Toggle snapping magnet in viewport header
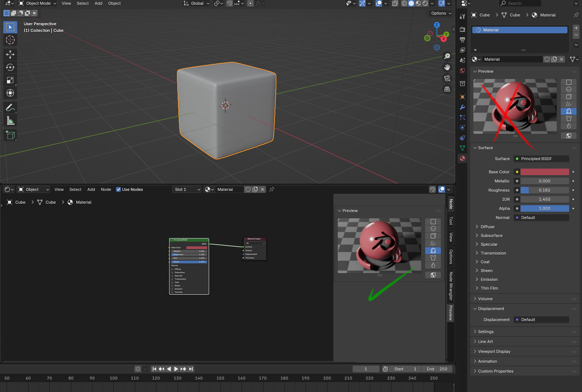582x392 pixels. 230,3
